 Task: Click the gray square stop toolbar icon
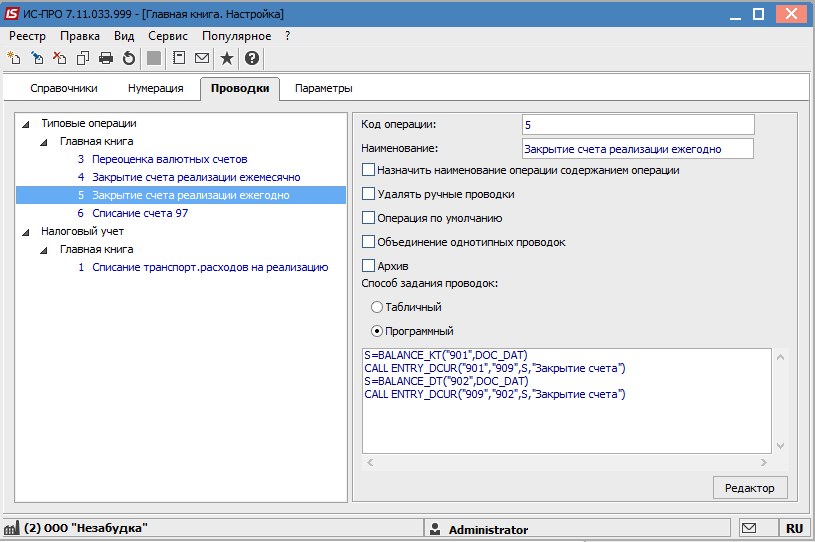pyautogui.click(x=154, y=58)
